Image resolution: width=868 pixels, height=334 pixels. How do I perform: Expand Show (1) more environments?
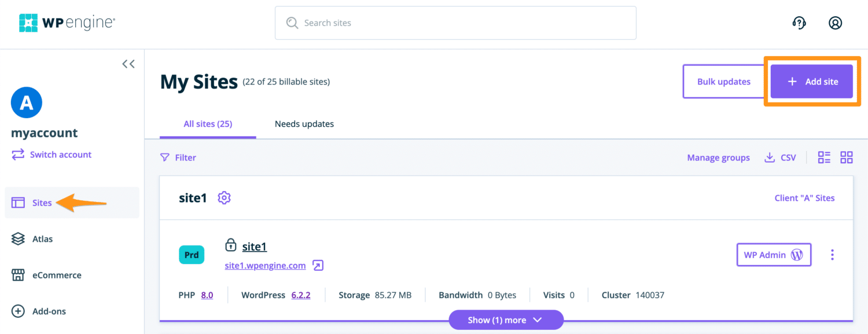click(506, 320)
